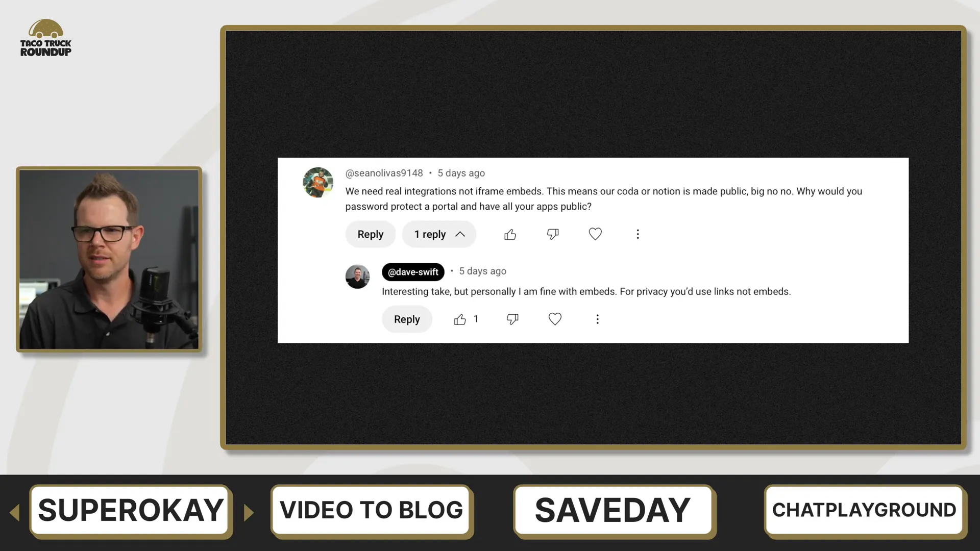Toggle the VIDEO TO BLOG sponsor button
This screenshot has width=980, height=551.
coord(372,510)
